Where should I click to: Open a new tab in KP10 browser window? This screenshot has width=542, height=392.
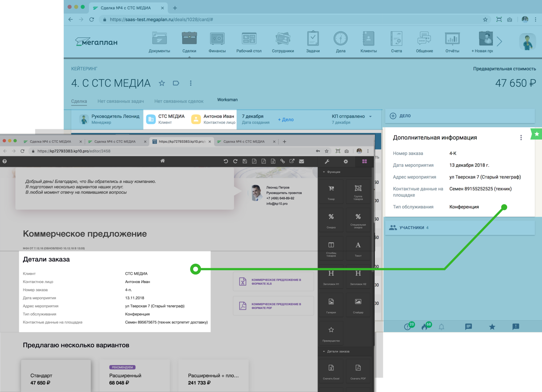[x=285, y=142]
